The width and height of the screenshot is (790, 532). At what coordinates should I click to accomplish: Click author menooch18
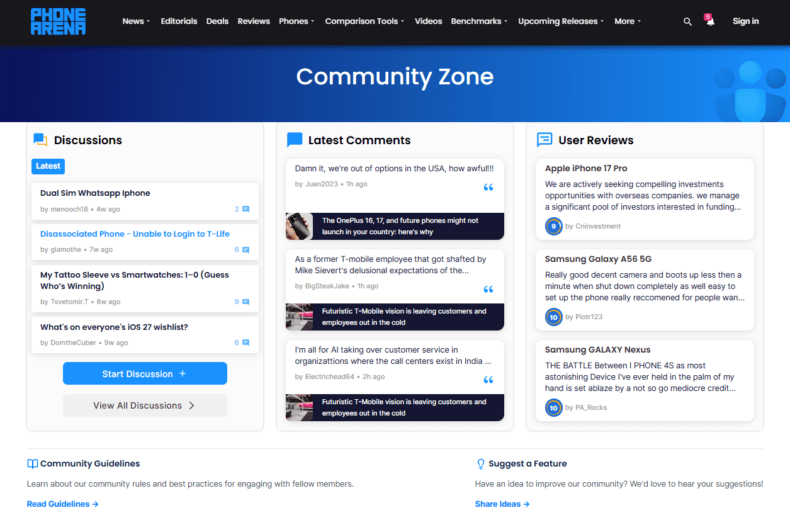[x=69, y=209]
